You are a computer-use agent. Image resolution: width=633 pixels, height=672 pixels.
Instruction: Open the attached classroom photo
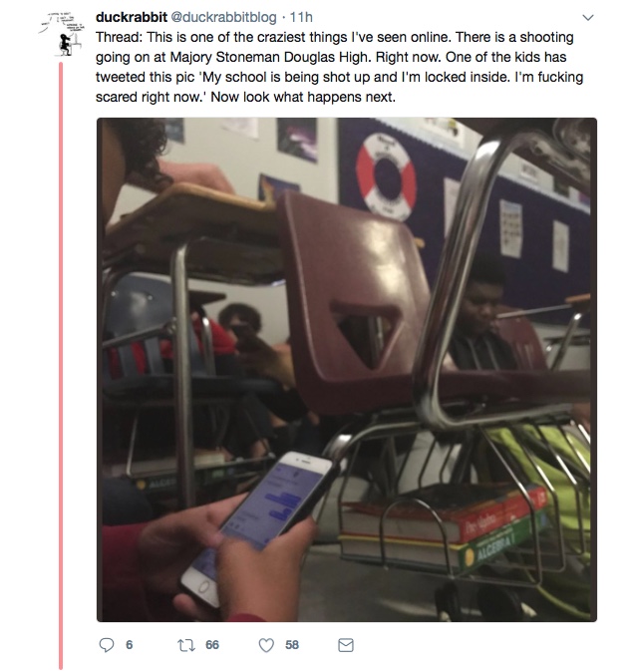(347, 370)
